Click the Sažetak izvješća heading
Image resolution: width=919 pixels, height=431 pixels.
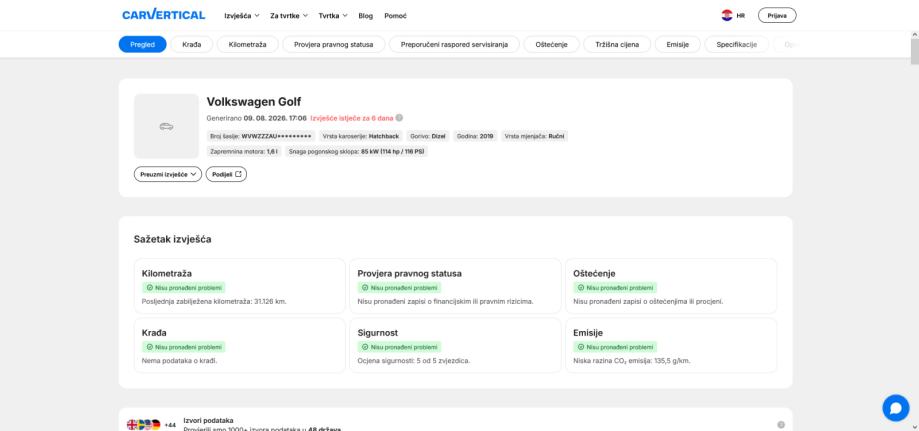pos(172,239)
